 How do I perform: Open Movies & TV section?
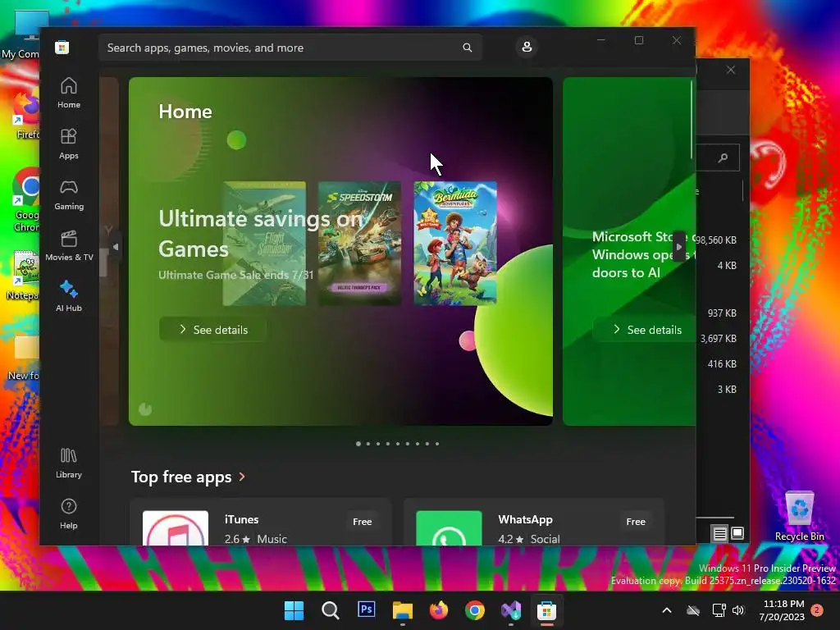pyautogui.click(x=69, y=246)
